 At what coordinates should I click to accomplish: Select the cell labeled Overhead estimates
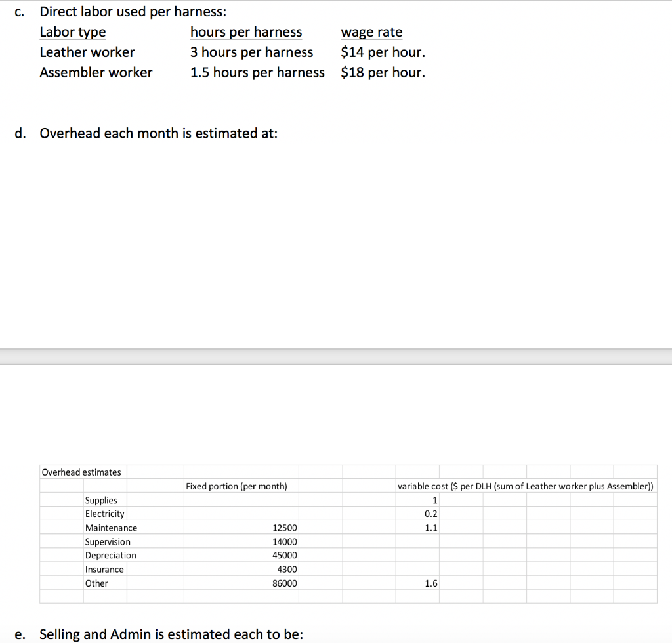coord(81,472)
